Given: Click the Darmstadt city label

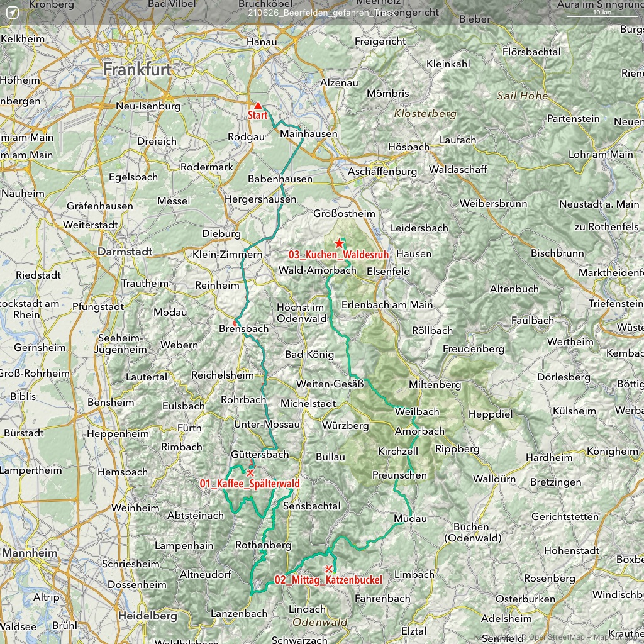Looking at the screenshot, I should coord(125,252).
